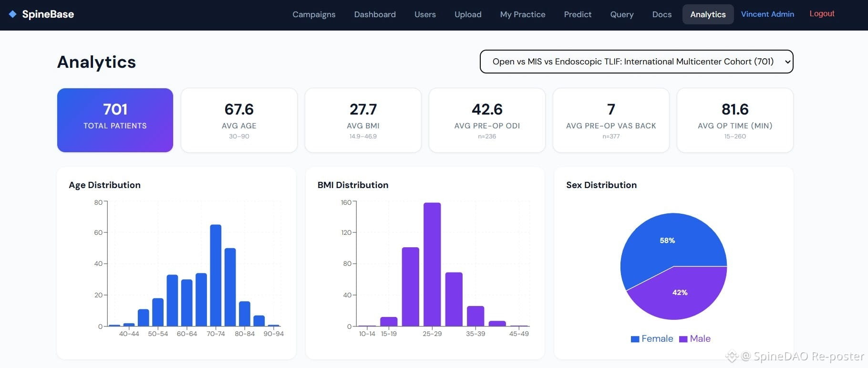Click the Vincent Admin profile link
This screenshot has width=868, height=368.
[767, 14]
